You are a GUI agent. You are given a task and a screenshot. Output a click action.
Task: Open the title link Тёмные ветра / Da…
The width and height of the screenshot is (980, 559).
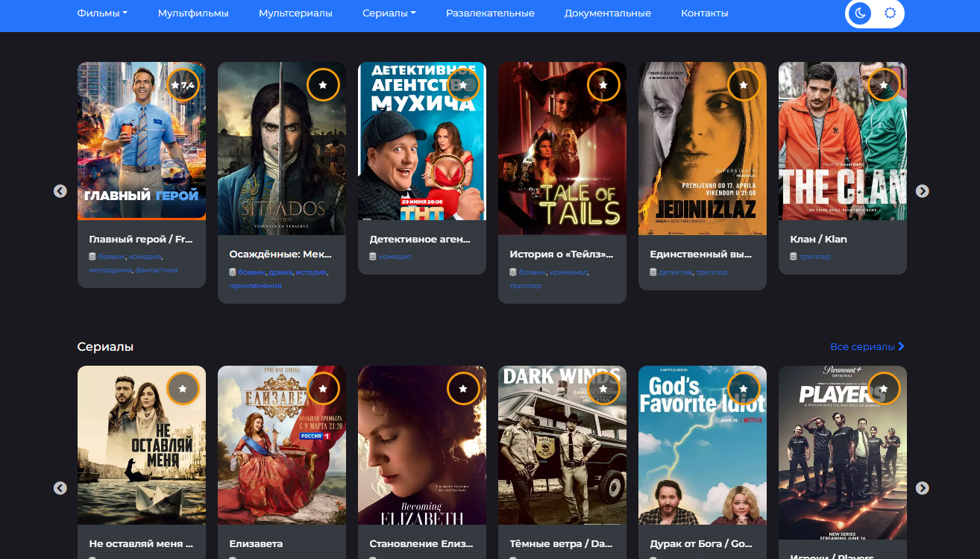point(562,543)
